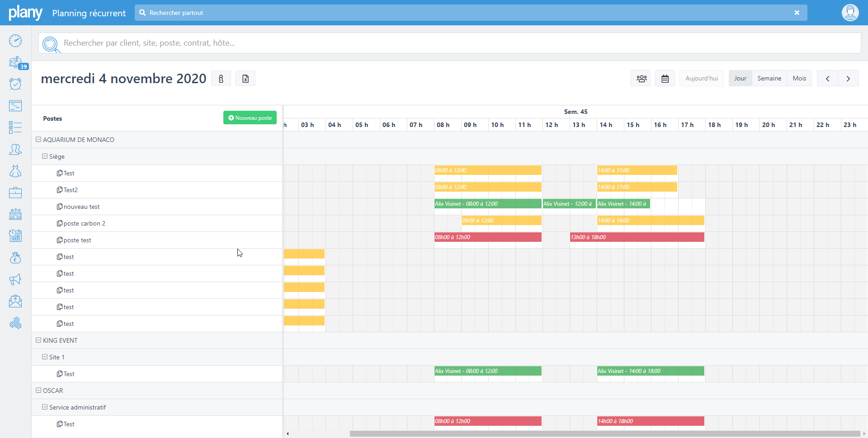Image resolution: width=868 pixels, height=438 pixels.
Task: Open the settings gears icon in sidebar
Action: pos(15,323)
